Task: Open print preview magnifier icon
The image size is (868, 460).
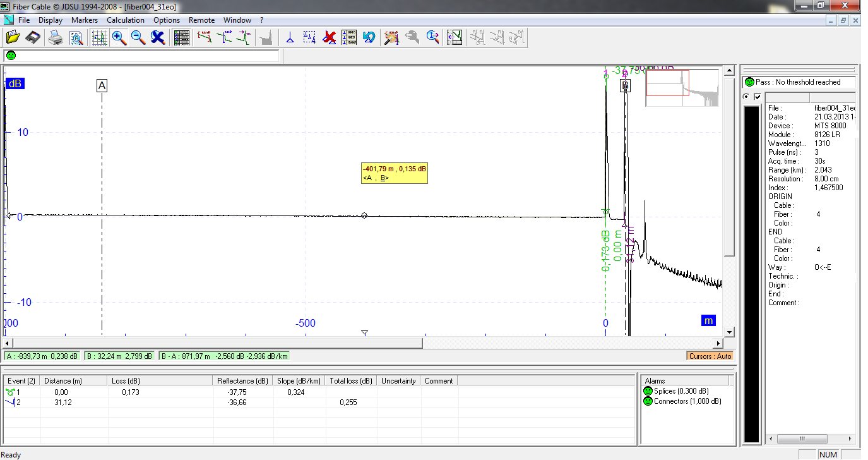Action: (x=76, y=38)
